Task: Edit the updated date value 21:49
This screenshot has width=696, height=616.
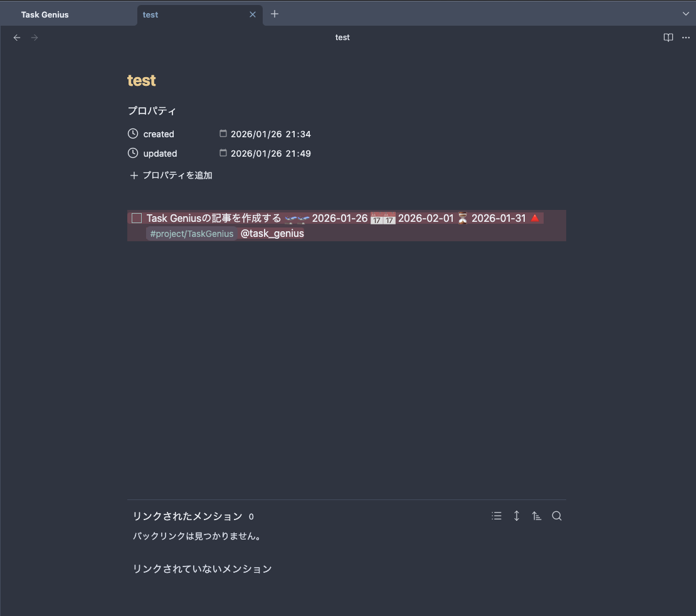Action: [271, 154]
